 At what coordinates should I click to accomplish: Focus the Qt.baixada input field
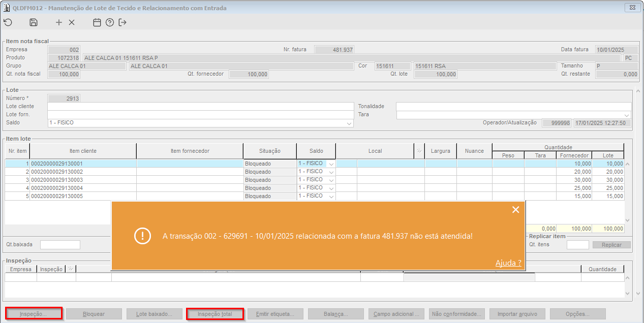(60, 245)
